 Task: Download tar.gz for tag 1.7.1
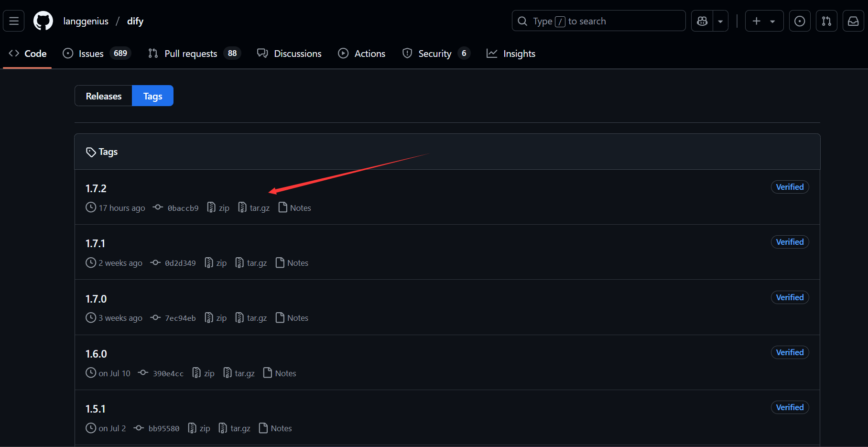pos(251,263)
